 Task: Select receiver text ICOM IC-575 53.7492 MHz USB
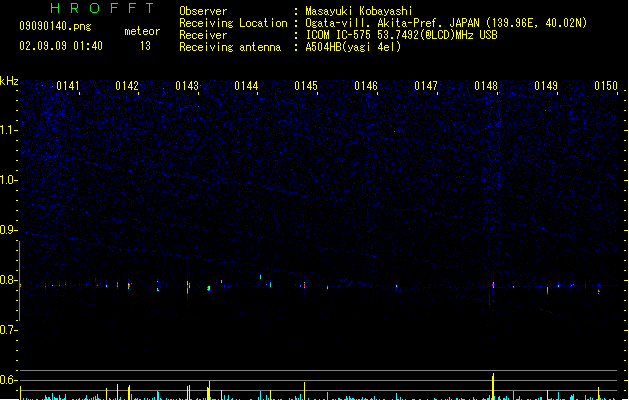pos(401,35)
